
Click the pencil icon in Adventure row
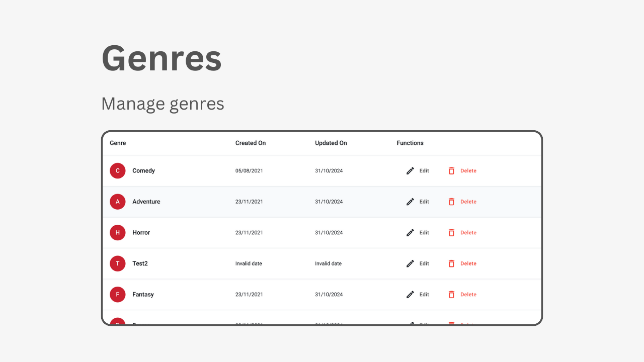(x=410, y=202)
